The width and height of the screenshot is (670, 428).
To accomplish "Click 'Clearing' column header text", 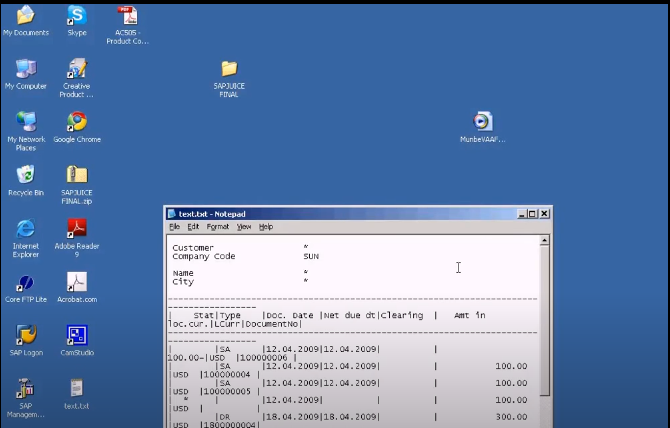I will (x=402, y=316).
